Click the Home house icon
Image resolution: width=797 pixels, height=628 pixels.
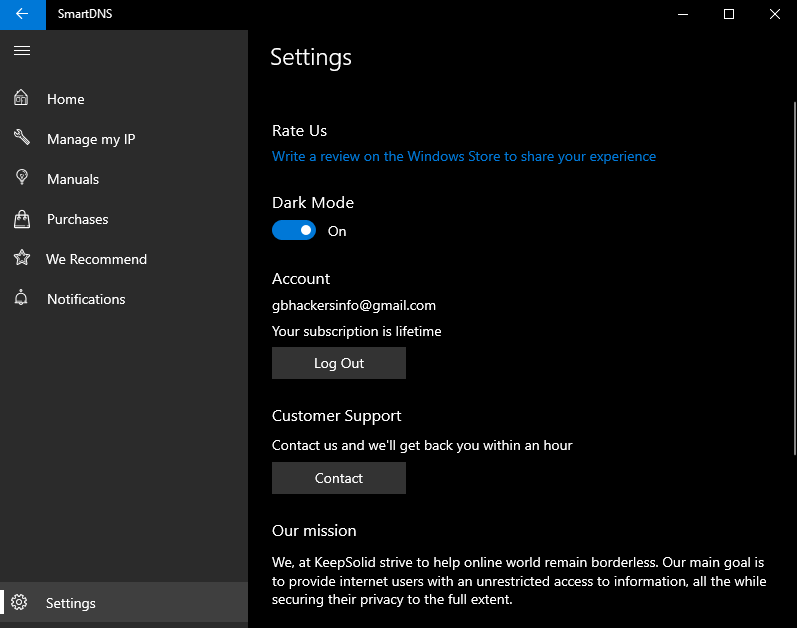tap(21, 98)
